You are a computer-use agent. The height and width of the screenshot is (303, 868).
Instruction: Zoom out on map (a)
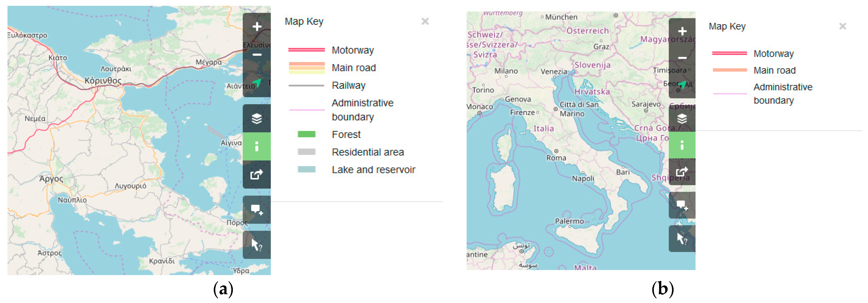tap(257, 54)
